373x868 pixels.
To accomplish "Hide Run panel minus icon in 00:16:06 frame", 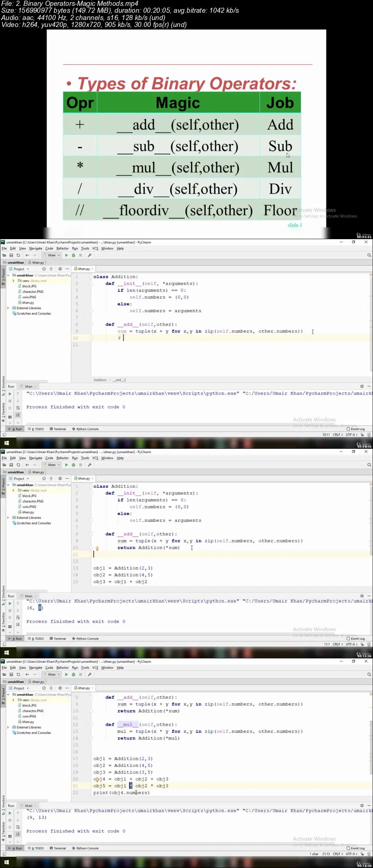I will 369,805.
